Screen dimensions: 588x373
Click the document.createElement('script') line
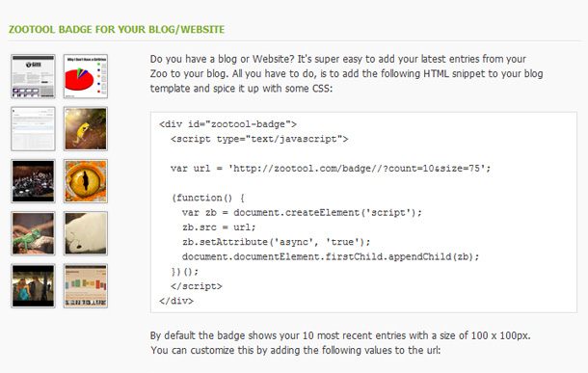point(302,213)
